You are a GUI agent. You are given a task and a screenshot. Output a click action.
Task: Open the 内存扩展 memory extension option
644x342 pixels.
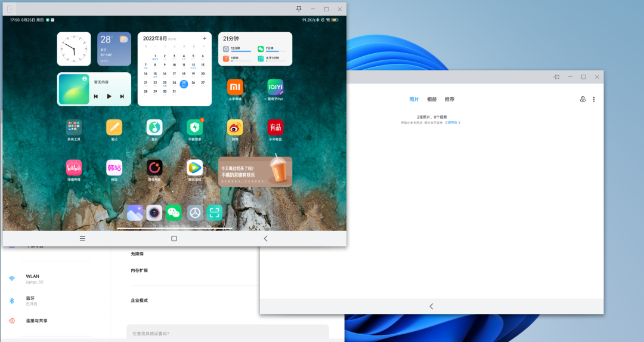[139, 270]
